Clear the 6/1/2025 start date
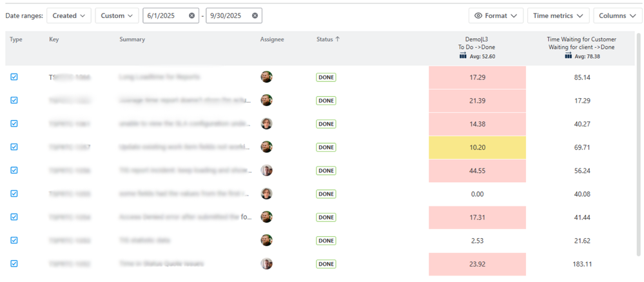The width and height of the screenshot is (644, 282). coord(192,15)
